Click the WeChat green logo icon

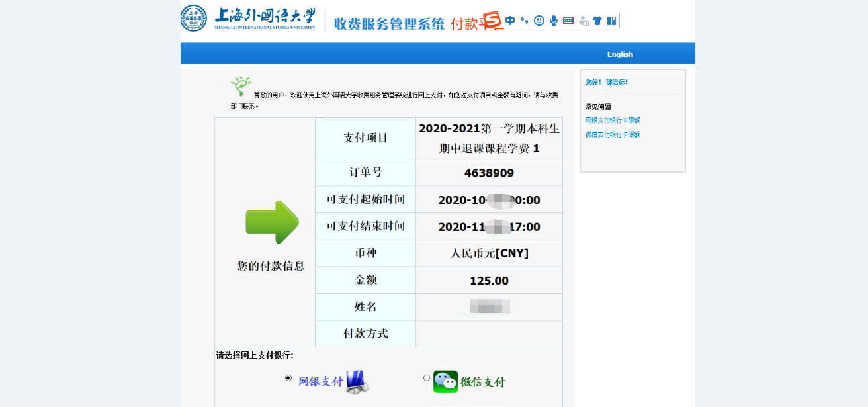[445, 382]
